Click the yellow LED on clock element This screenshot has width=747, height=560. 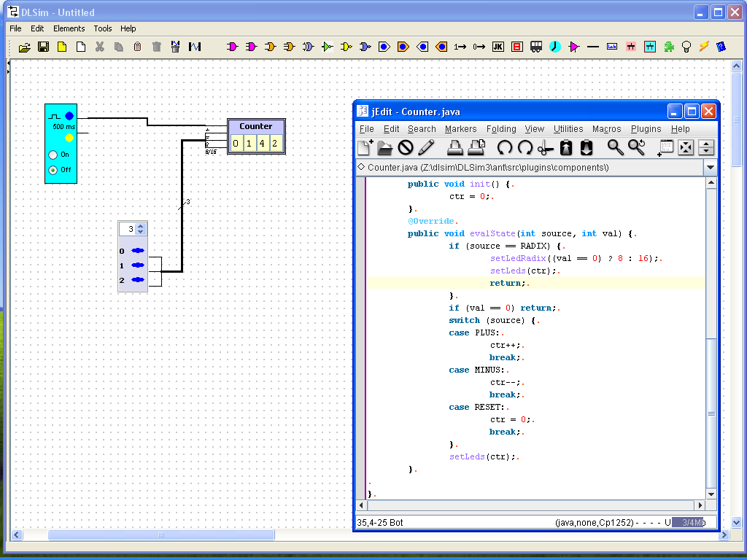(69, 138)
